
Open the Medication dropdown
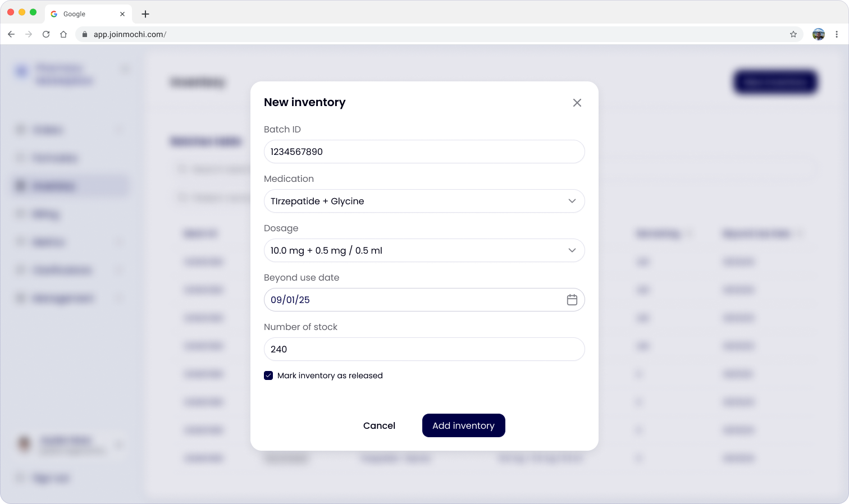click(x=424, y=201)
